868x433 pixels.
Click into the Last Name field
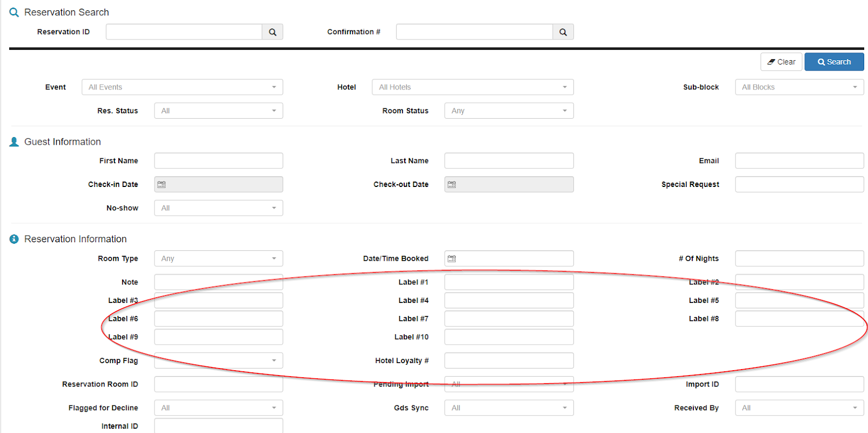pyautogui.click(x=509, y=161)
